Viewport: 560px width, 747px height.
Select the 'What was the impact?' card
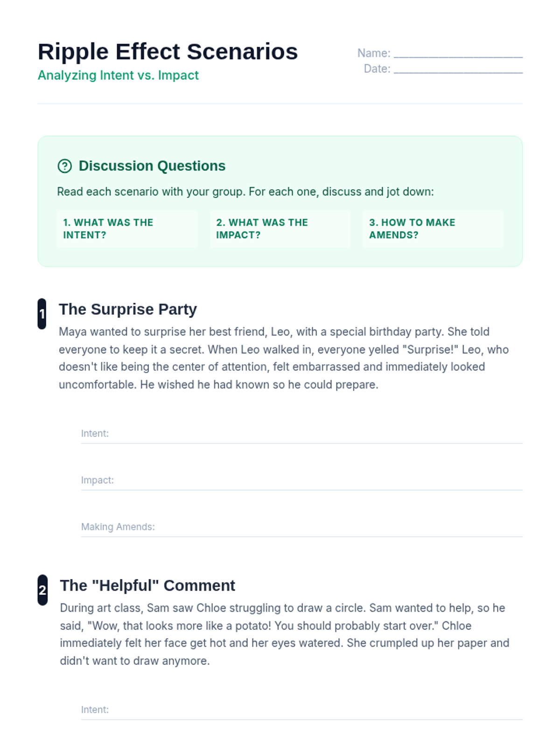280,229
